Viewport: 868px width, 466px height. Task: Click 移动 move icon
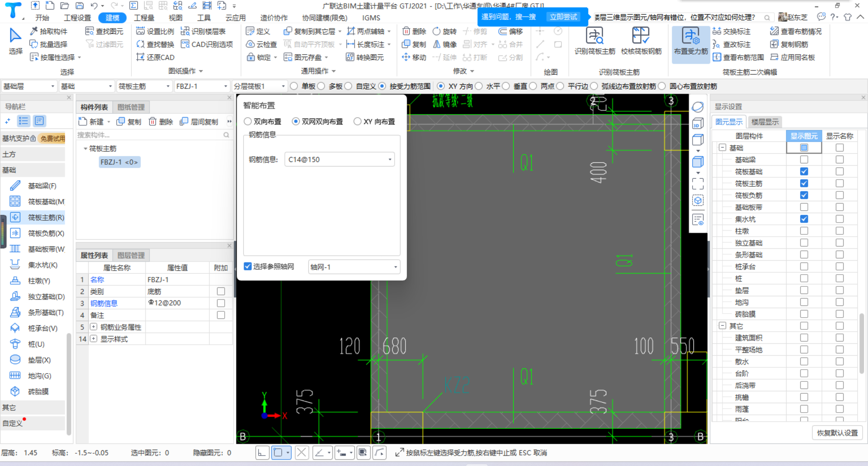(406, 57)
